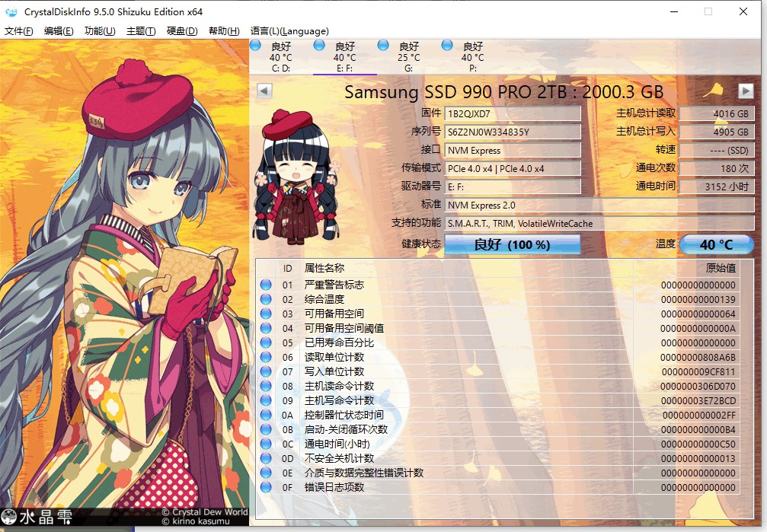Click status orb of attribute 09 主机写命令计数
The image size is (767, 532).
click(x=266, y=400)
